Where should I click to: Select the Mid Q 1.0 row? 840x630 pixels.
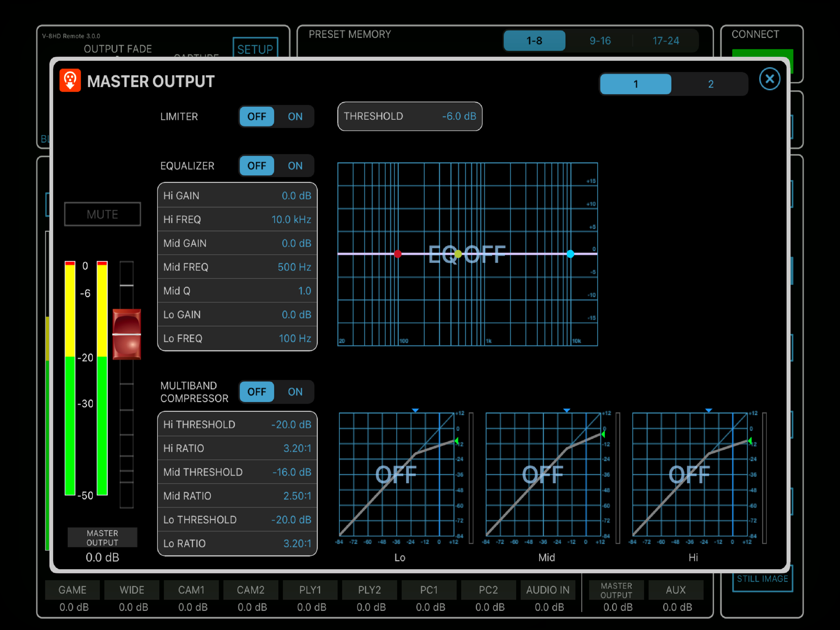(x=237, y=291)
